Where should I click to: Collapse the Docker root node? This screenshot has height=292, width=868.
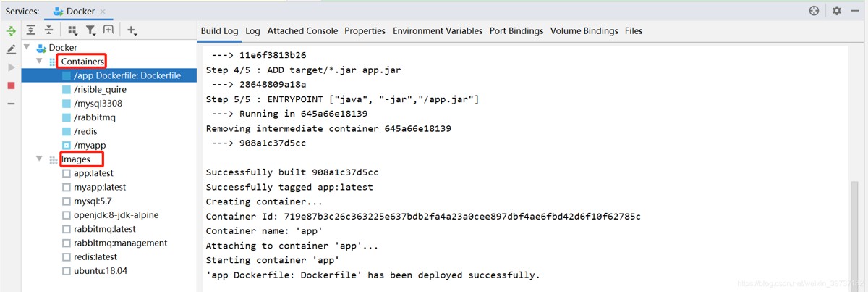click(27, 48)
